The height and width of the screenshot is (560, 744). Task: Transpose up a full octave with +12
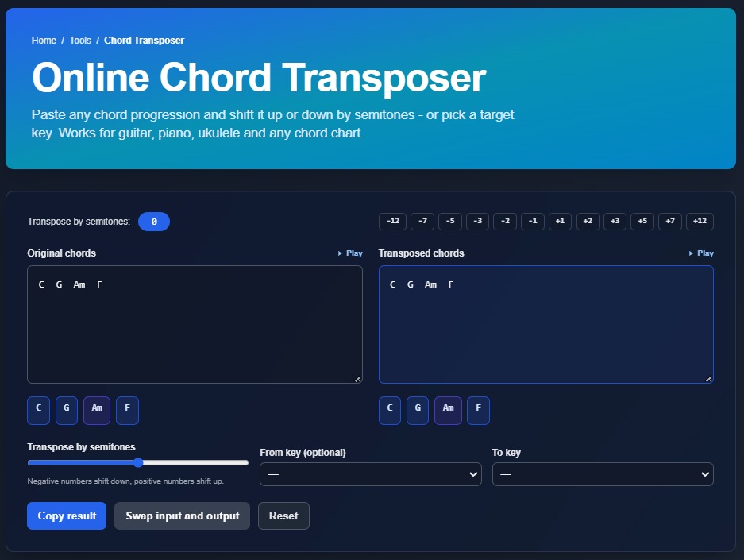click(700, 221)
